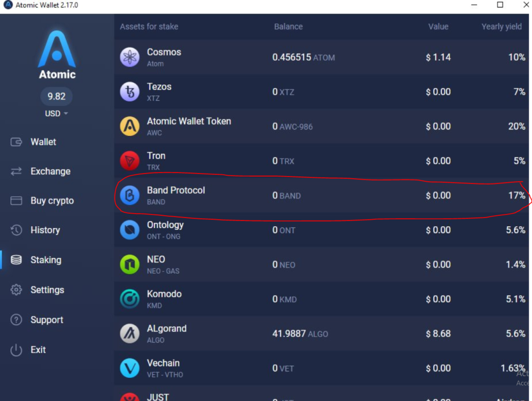532x401 pixels.
Task: Select the Band Protocol coin icon
Action: click(x=130, y=195)
